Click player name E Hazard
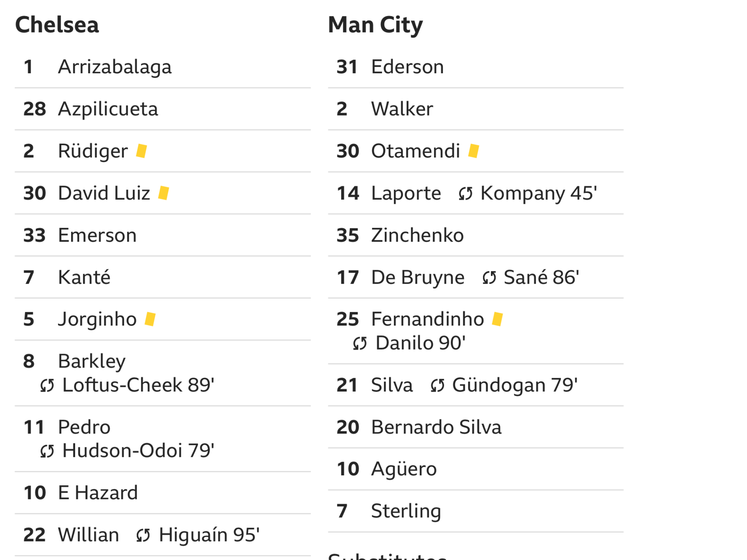 click(98, 493)
